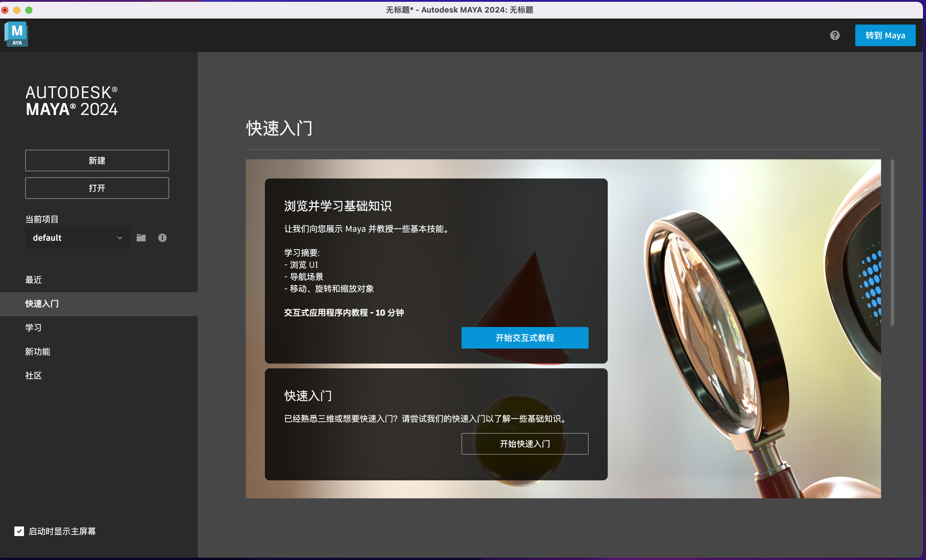Click the yellow minimize window button

click(x=17, y=10)
